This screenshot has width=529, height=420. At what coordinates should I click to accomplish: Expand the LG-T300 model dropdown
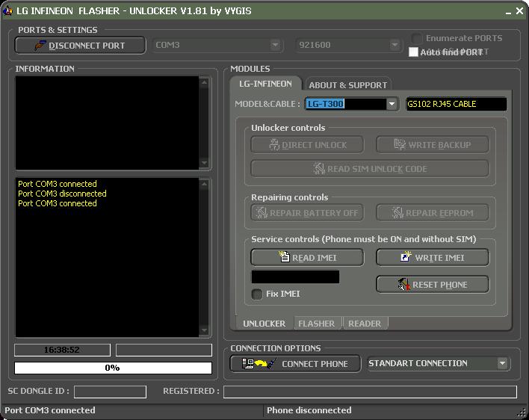point(392,104)
